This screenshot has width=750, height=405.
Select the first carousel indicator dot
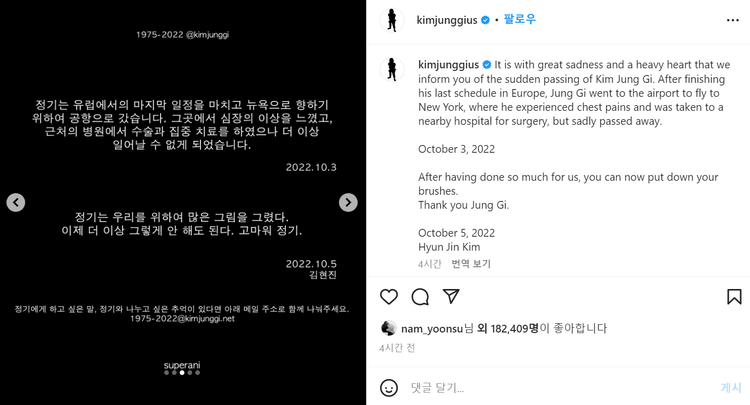click(166, 372)
